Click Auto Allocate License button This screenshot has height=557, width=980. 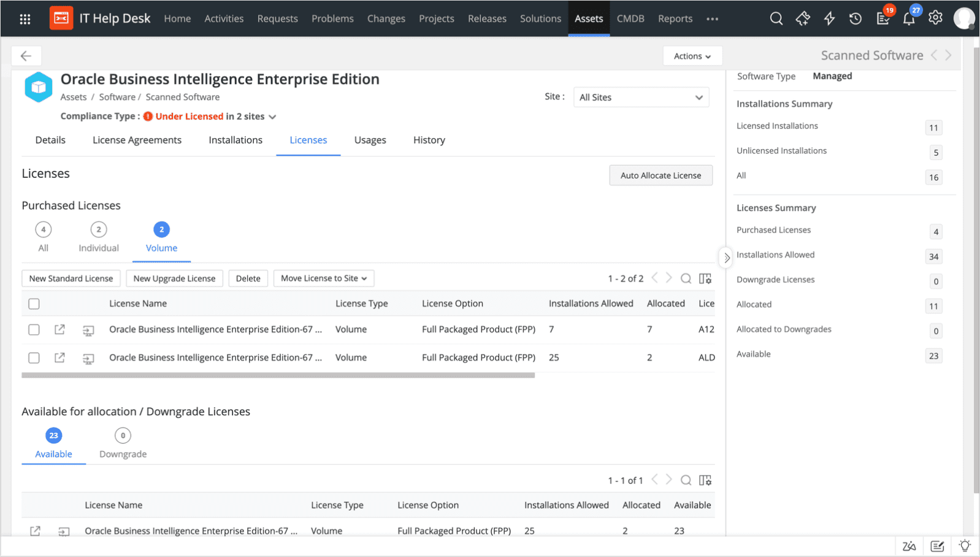660,175
